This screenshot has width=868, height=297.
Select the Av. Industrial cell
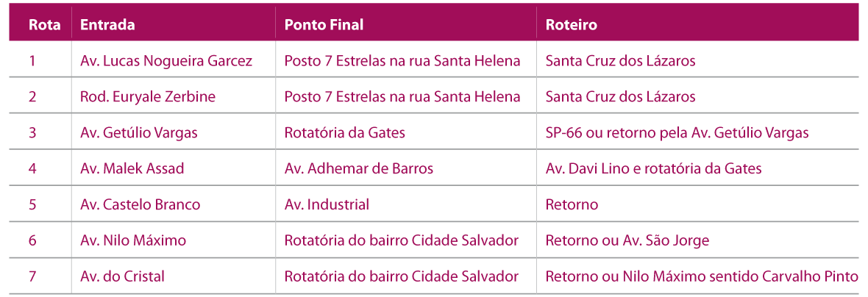[x=327, y=204]
